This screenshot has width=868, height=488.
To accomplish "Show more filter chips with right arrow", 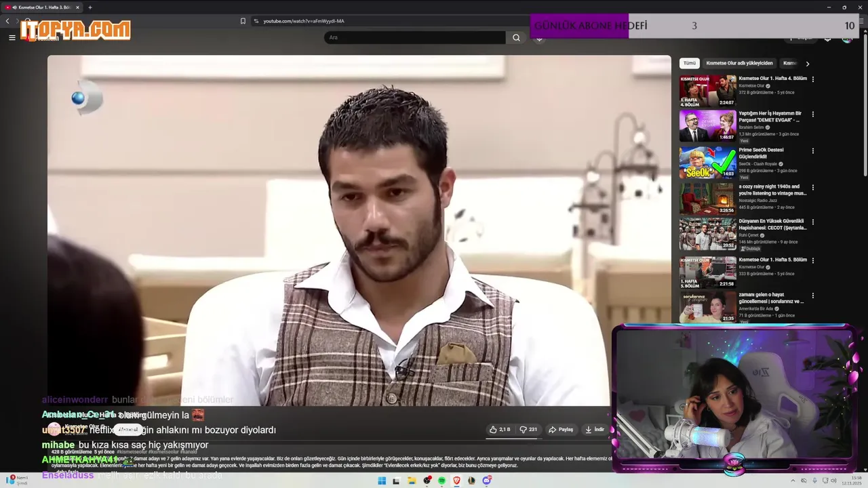I will point(807,64).
